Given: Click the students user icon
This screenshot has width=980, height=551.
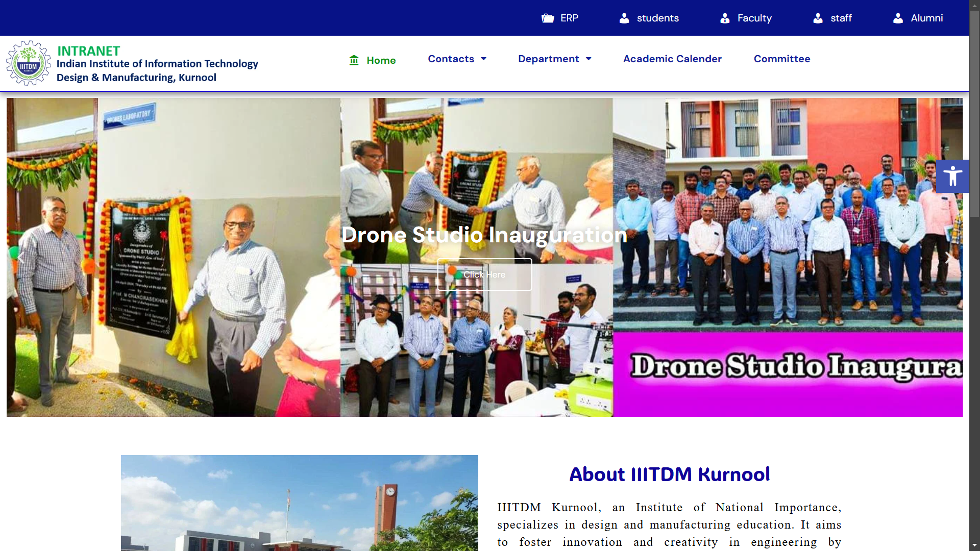Looking at the screenshot, I should 624,18.
